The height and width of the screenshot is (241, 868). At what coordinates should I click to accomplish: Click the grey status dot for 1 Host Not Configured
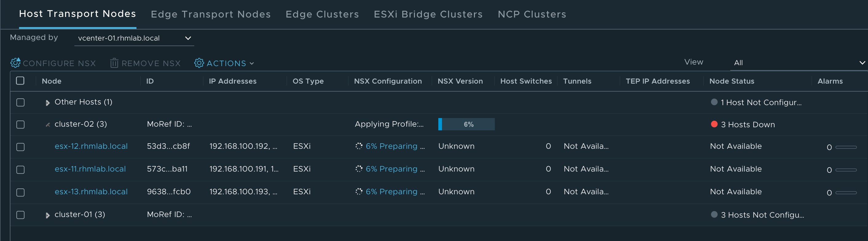point(714,102)
